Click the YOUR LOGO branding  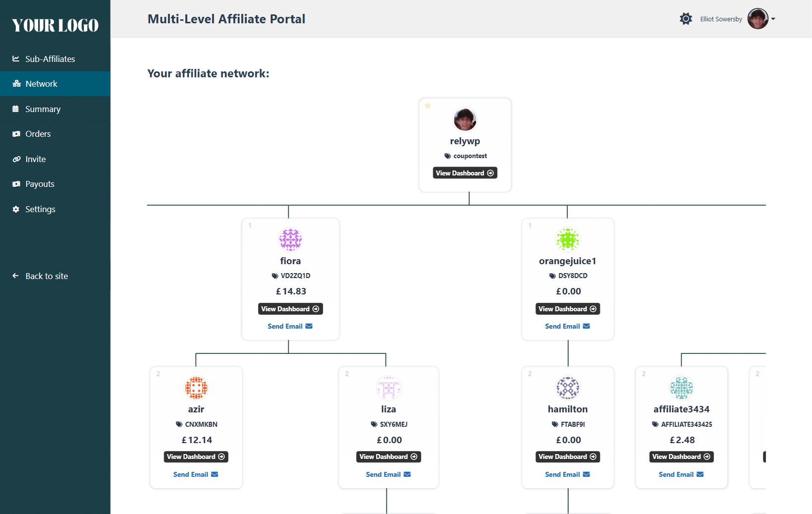click(55, 25)
